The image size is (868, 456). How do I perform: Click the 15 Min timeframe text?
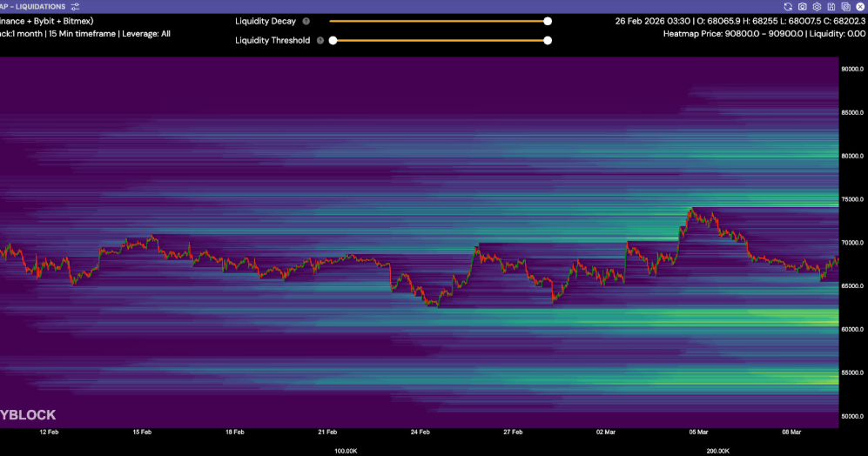pos(82,34)
